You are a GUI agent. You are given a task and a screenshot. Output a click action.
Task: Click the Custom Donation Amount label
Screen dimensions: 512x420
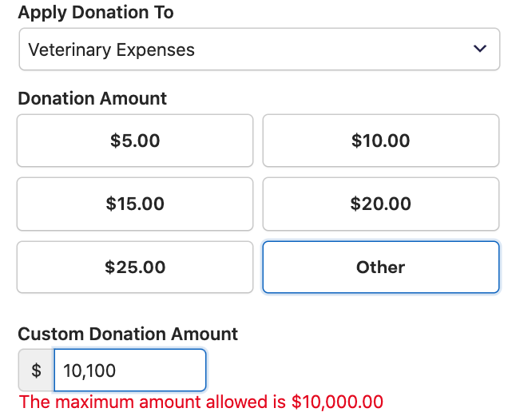pyautogui.click(x=128, y=334)
